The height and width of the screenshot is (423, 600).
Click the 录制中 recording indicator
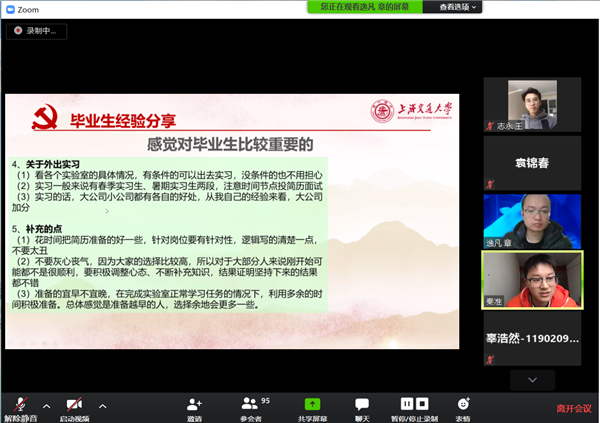pos(40,31)
